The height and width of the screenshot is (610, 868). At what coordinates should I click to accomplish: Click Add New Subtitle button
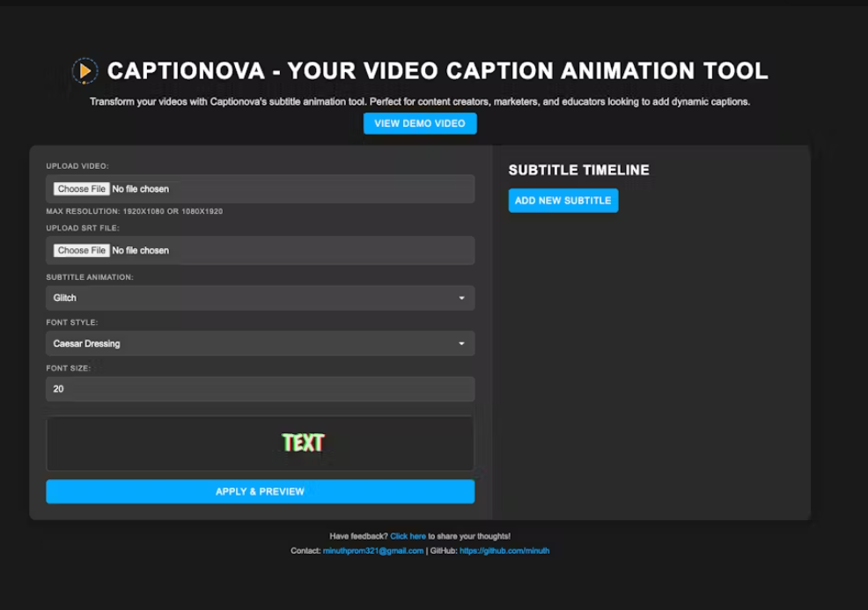(x=563, y=201)
